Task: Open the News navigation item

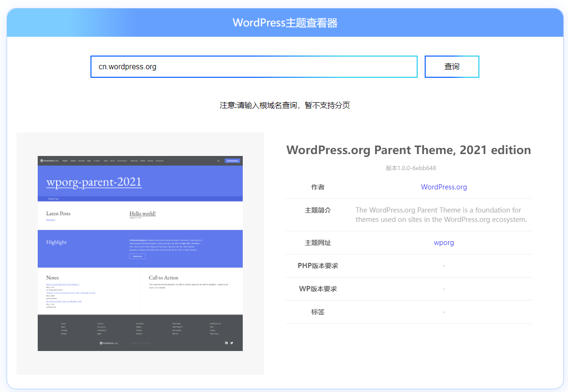Action: tap(106, 161)
